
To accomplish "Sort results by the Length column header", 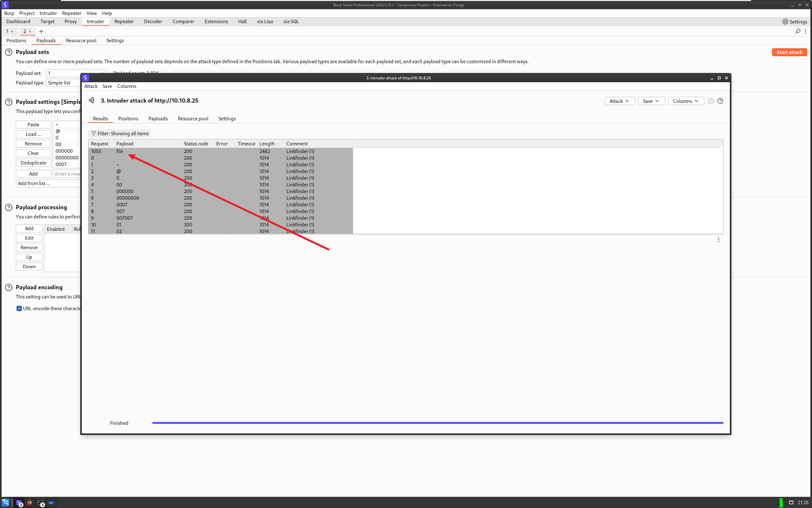I will 271,144.
